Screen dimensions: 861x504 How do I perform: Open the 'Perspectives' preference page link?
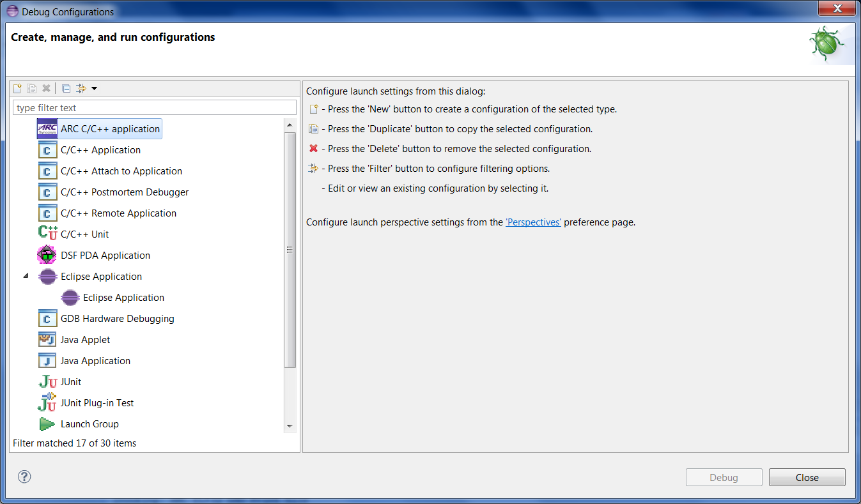(533, 222)
